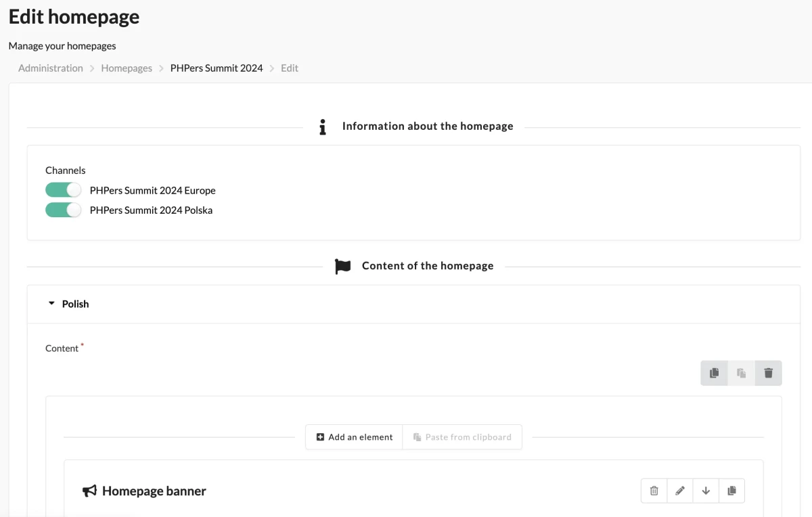Copy all content elements to clipboard

point(714,373)
